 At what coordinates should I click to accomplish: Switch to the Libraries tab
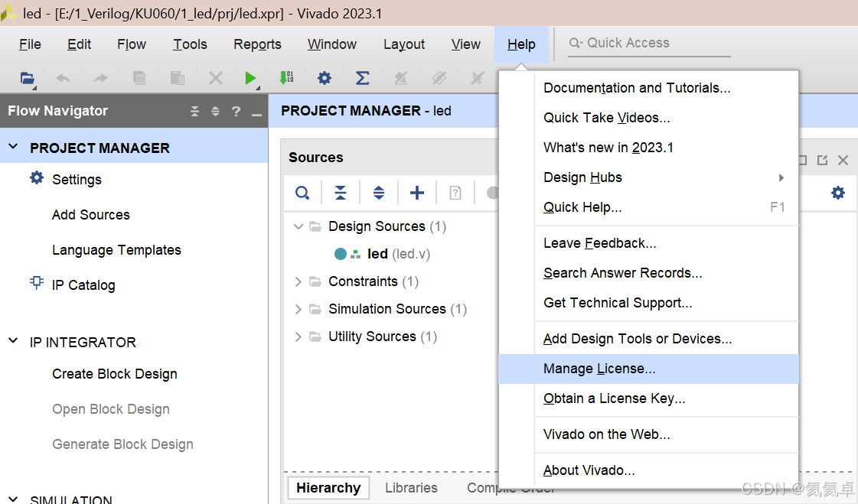click(411, 488)
